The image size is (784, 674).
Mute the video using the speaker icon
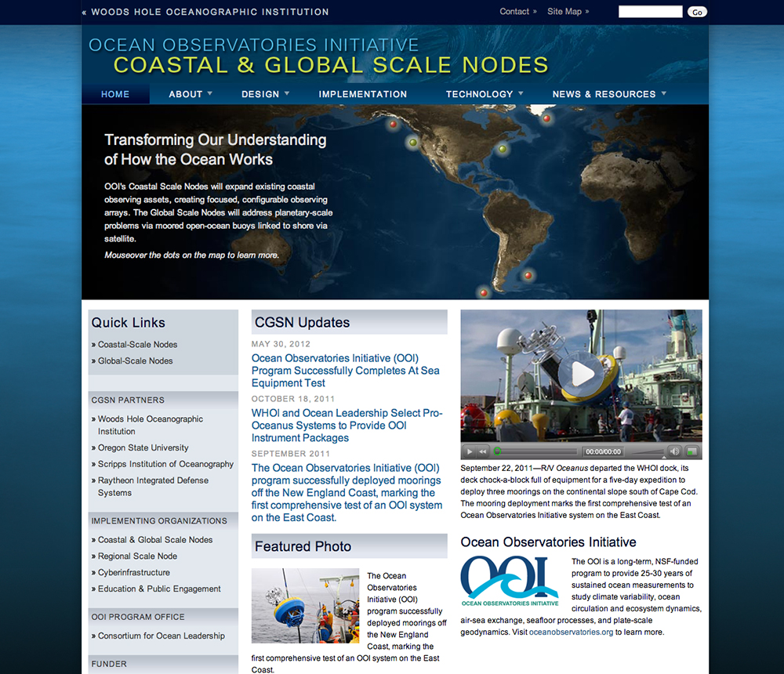[674, 451]
